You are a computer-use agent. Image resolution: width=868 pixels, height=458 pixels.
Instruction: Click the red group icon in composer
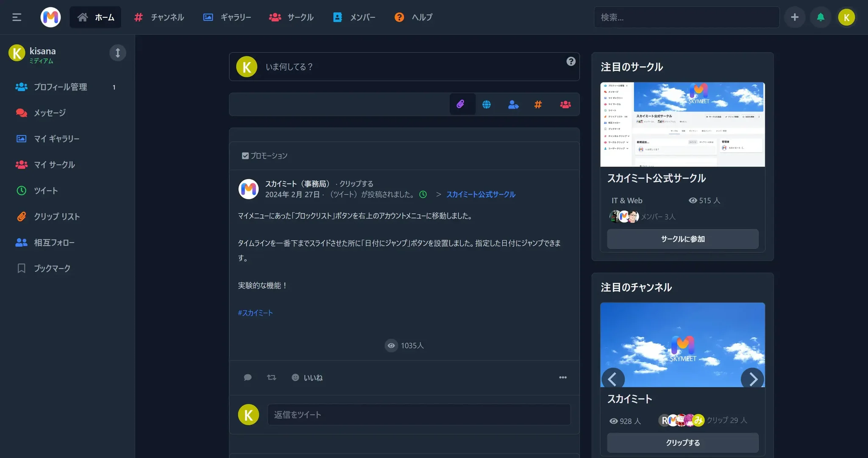(565, 104)
